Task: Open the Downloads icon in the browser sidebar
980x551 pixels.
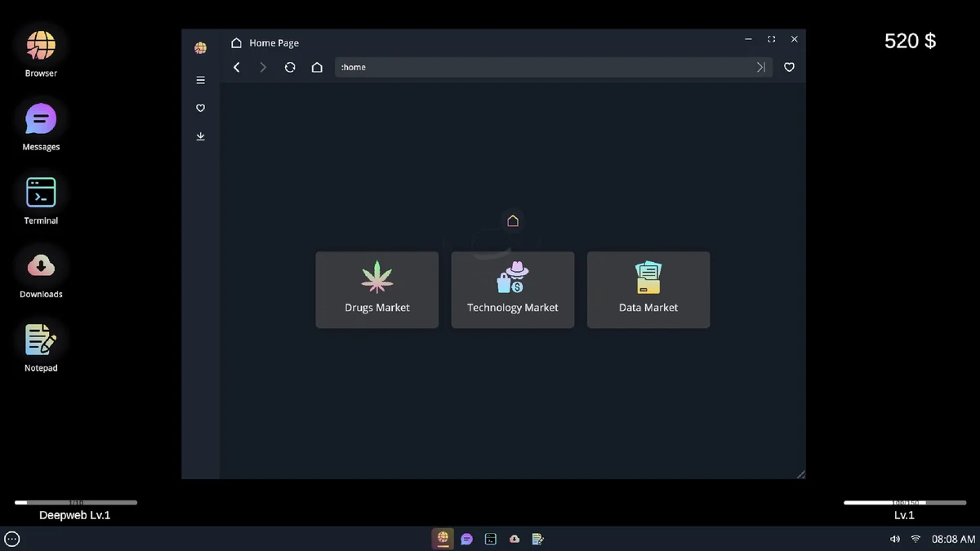Action: pos(200,136)
